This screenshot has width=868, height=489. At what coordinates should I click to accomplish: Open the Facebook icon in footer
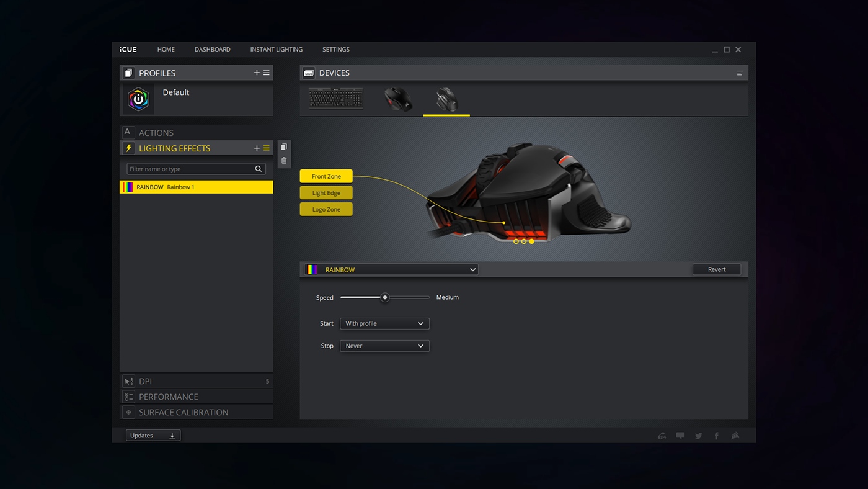[717, 436]
